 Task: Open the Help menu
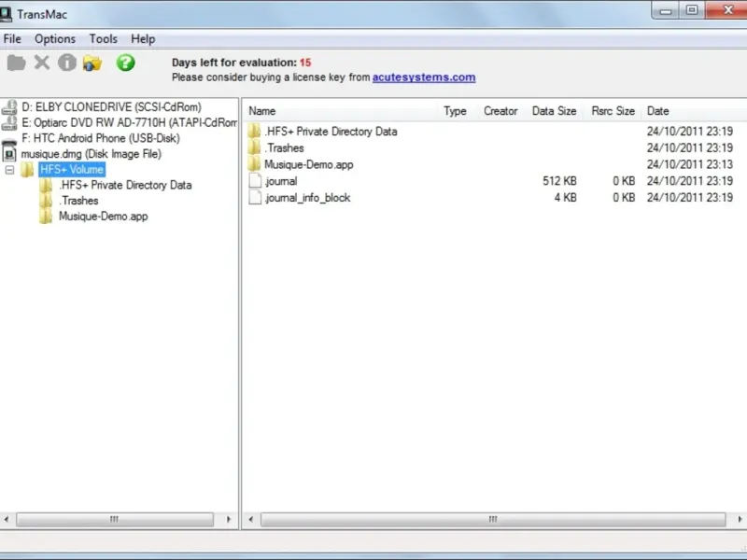(143, 39)
